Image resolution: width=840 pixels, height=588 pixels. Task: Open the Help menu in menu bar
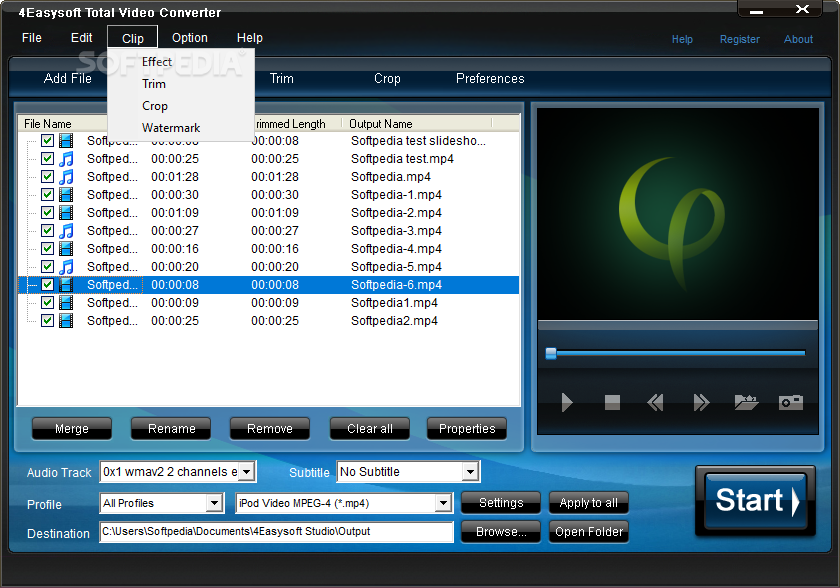click(x=250, y=38)
